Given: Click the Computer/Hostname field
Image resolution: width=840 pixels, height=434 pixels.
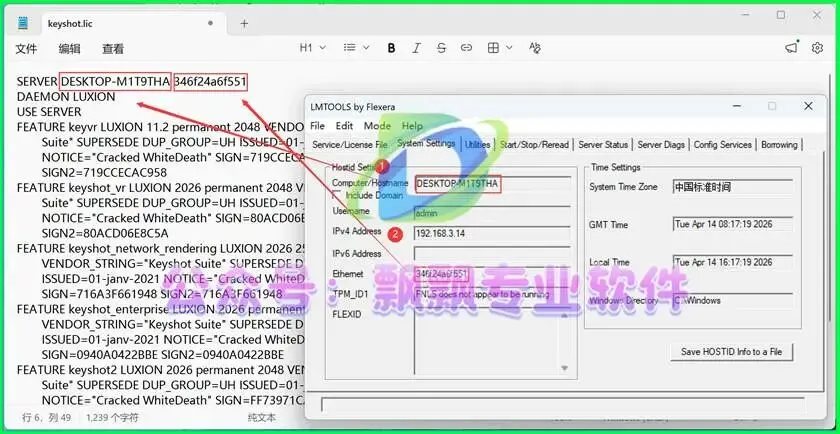Looking at the screenshot, I should coord(492,184).
